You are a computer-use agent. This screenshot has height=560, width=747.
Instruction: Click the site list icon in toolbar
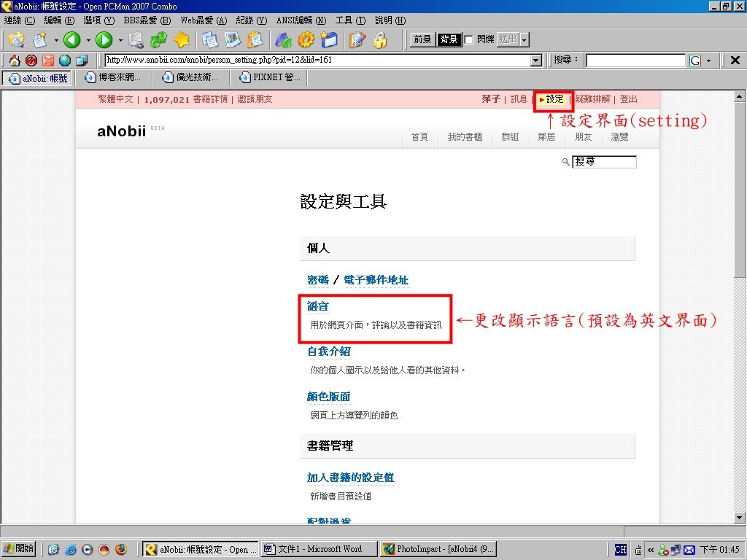tap(17, 39)
